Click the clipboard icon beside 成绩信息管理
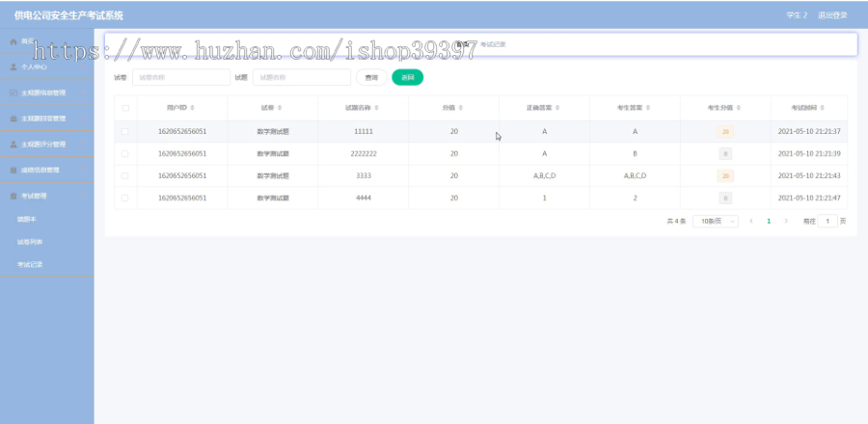Image resolution: width=868 pixels, height=424 pixels. pyautogui.click(x=14, y=171)
